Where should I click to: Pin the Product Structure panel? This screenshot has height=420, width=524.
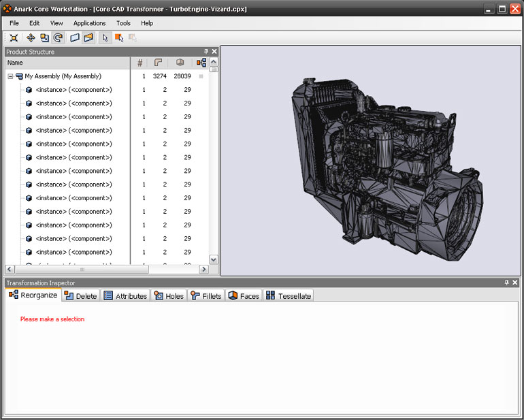pos(206,51)
